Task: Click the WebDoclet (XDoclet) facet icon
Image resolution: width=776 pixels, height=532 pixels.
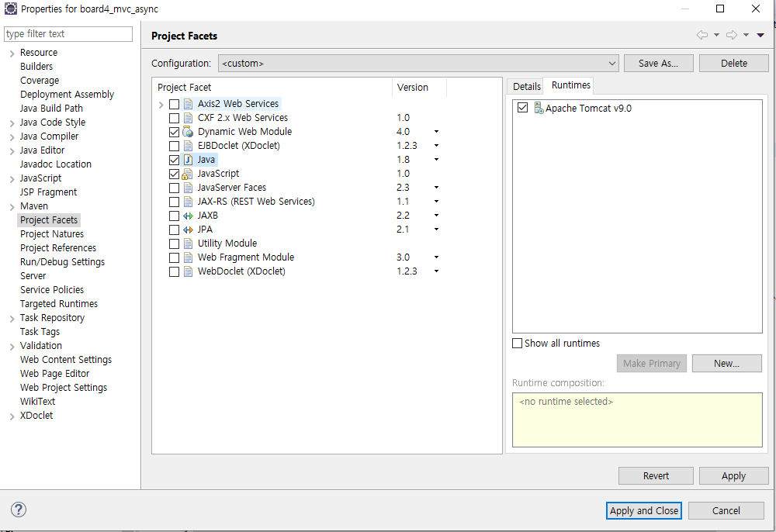Action: tap(188, 271)
